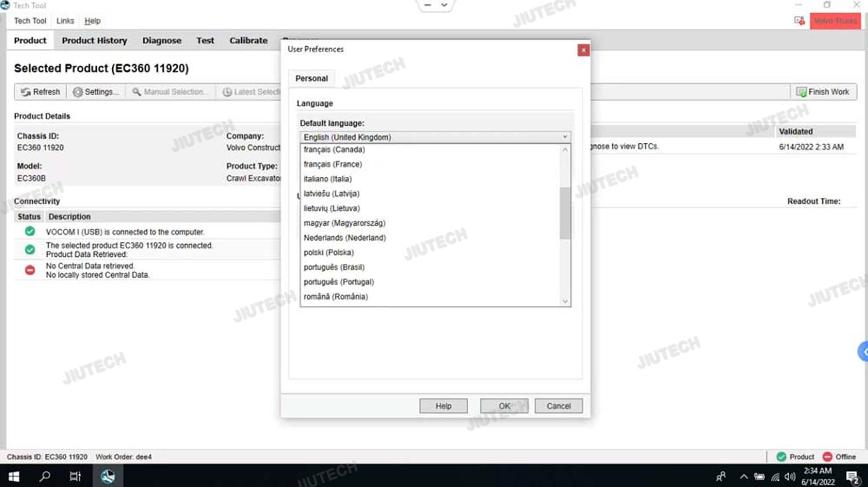Choose Nederlands (Nederland) in the list

(x=344, y=238)
